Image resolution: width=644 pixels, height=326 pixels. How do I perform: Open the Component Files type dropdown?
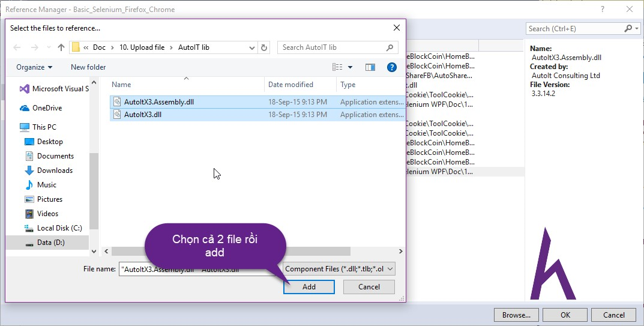[x=339, y=269]
